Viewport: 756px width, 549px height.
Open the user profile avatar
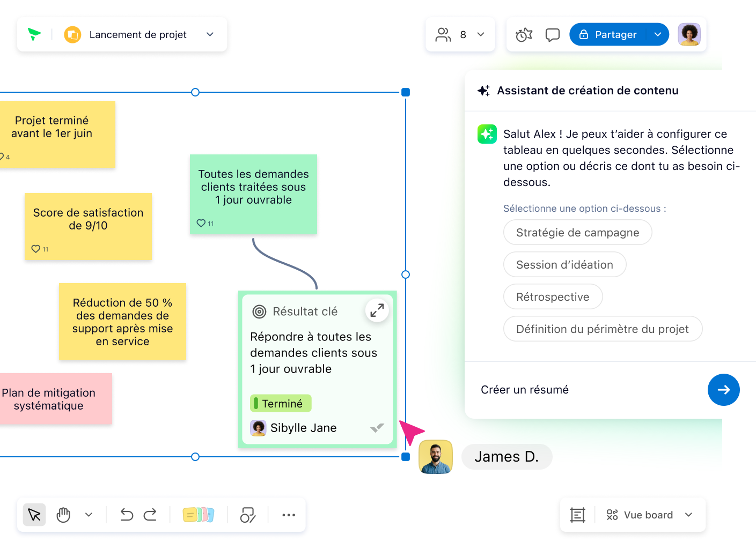pos(689,34)
